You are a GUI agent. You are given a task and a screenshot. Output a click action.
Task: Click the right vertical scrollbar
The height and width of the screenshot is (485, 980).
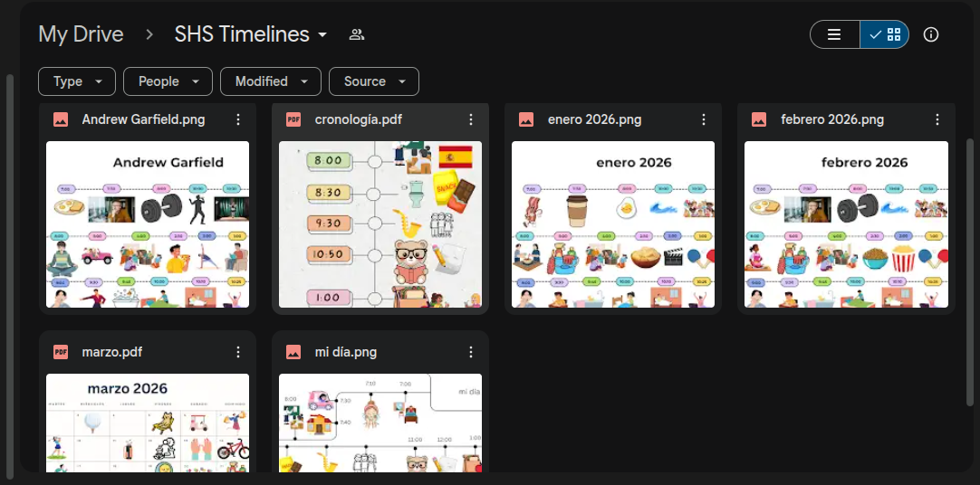point(970,271)
